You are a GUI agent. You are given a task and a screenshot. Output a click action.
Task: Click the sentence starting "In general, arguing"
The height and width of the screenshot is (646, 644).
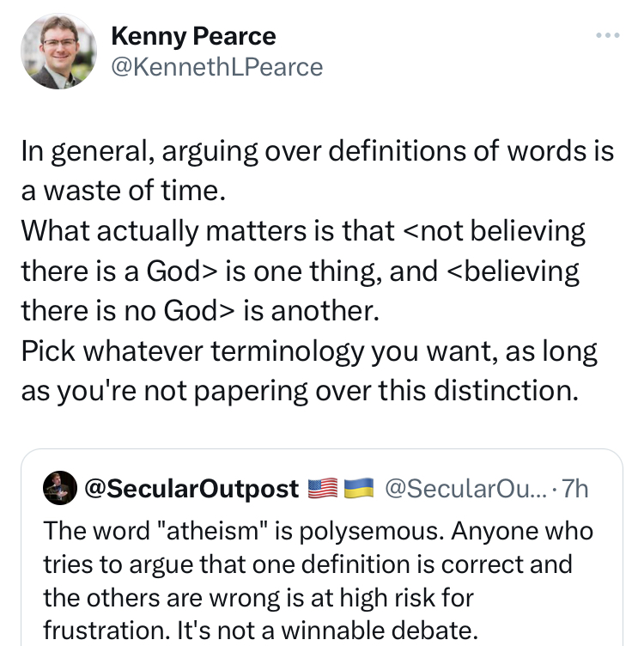(x=318, y=150)
